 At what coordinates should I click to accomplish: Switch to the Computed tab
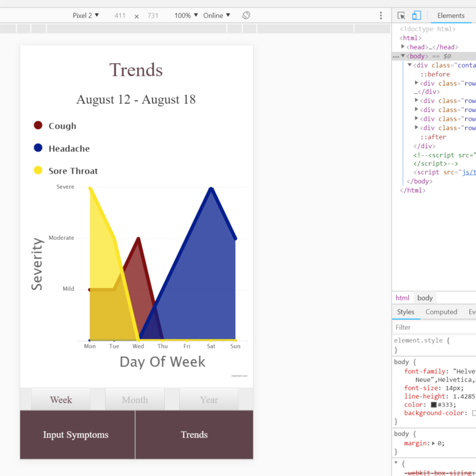(x=441, y=312)
